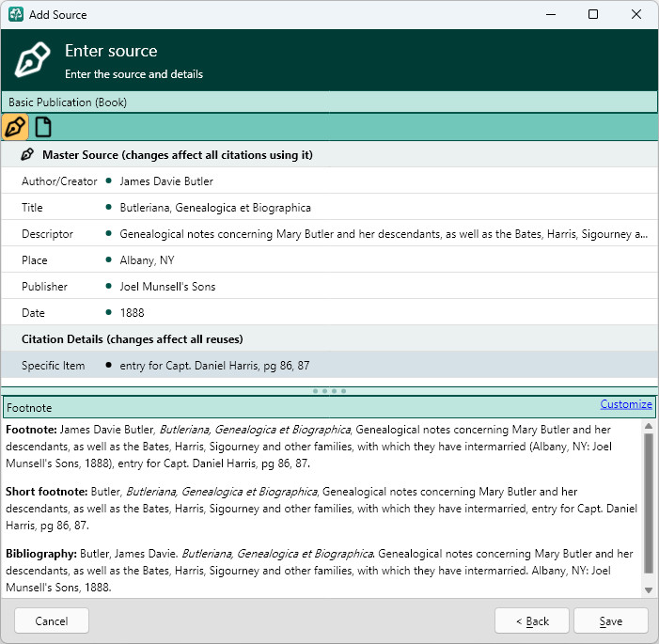Open the Customize footnote link
Screen dimensions: 659x644
click(626, 404)
